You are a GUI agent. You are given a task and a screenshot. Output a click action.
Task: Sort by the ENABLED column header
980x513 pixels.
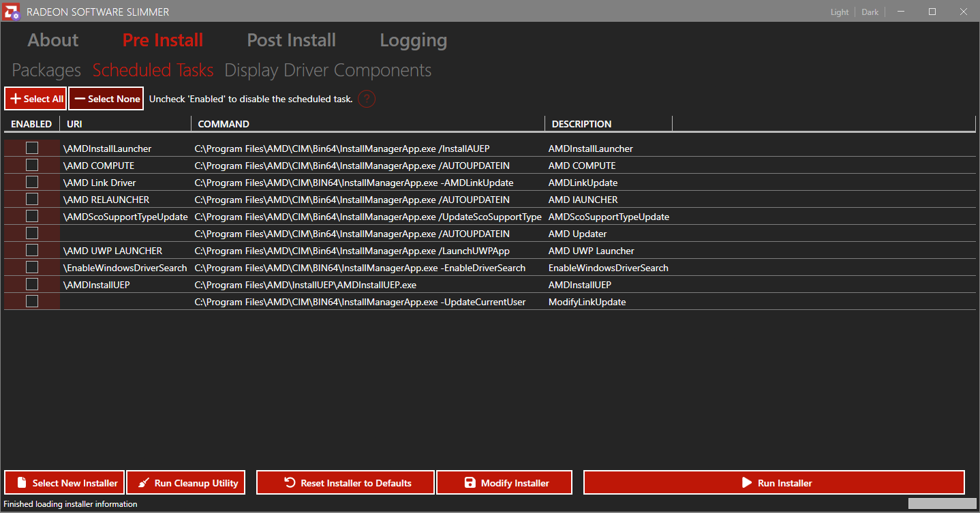point(32,124)
